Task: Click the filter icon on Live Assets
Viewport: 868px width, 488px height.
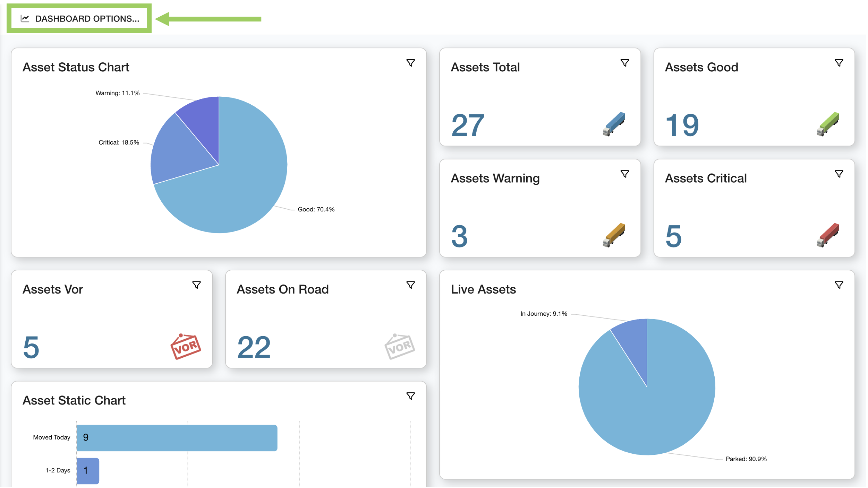Action: [839, 285]
